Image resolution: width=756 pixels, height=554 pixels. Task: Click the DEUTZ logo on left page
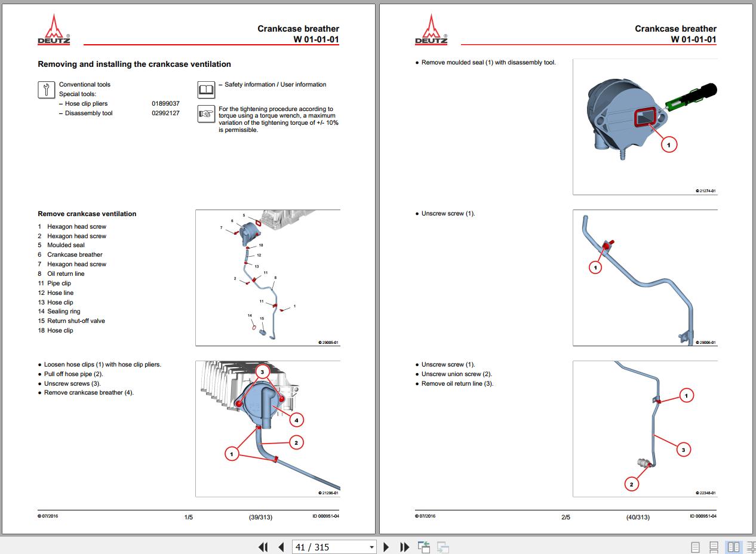54,30
